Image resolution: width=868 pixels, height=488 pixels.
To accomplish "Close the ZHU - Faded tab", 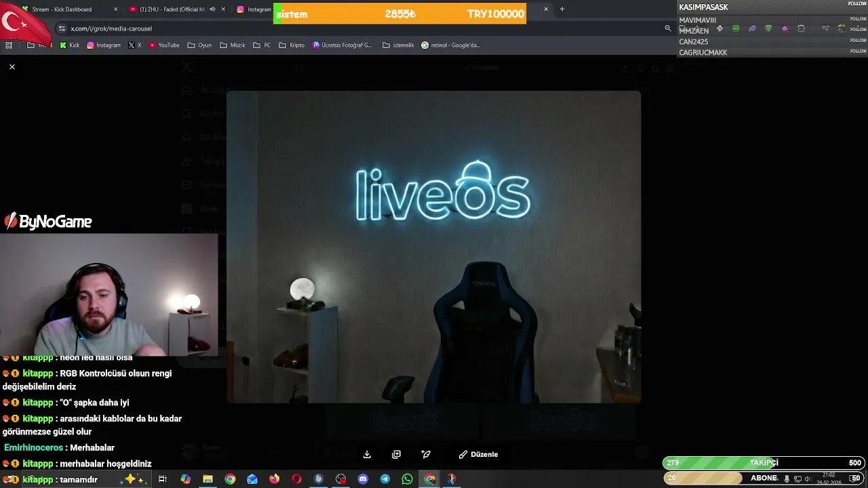I will 223,9.
